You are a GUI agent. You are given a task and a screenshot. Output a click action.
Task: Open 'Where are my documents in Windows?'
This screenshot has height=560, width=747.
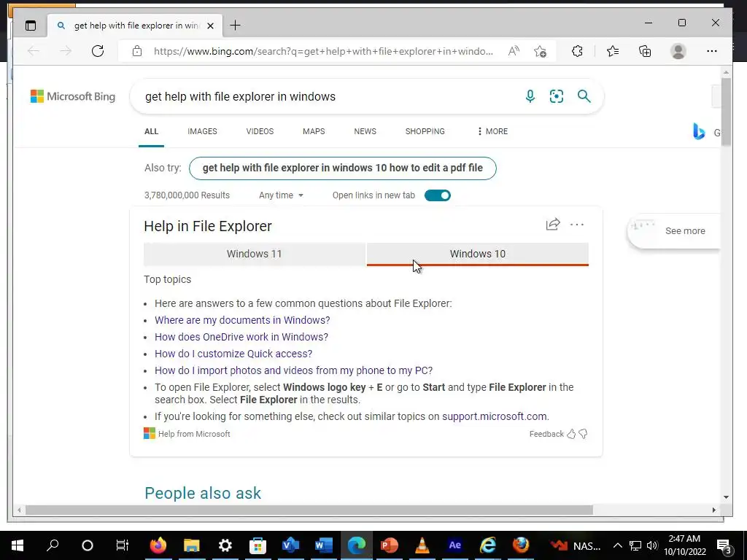click(242, 320)
